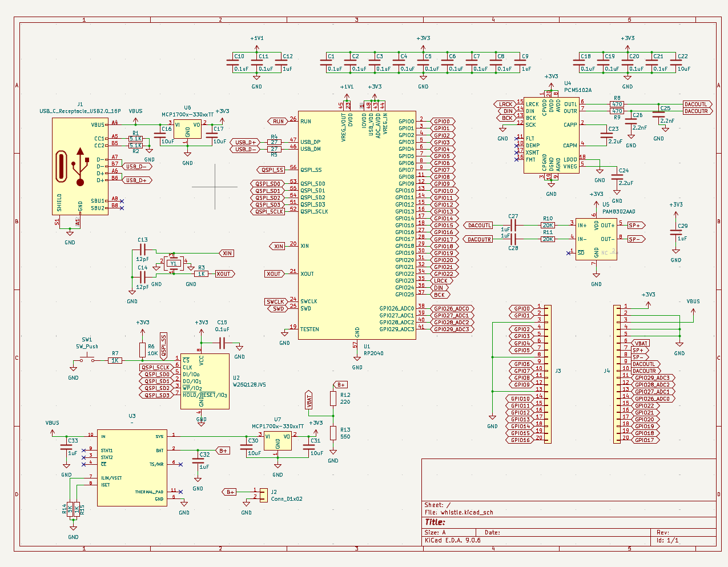Select the W25Q128JV5 U2 flash symbol
The height and width of the screenshot is (567, 728).
pos(204,381)
